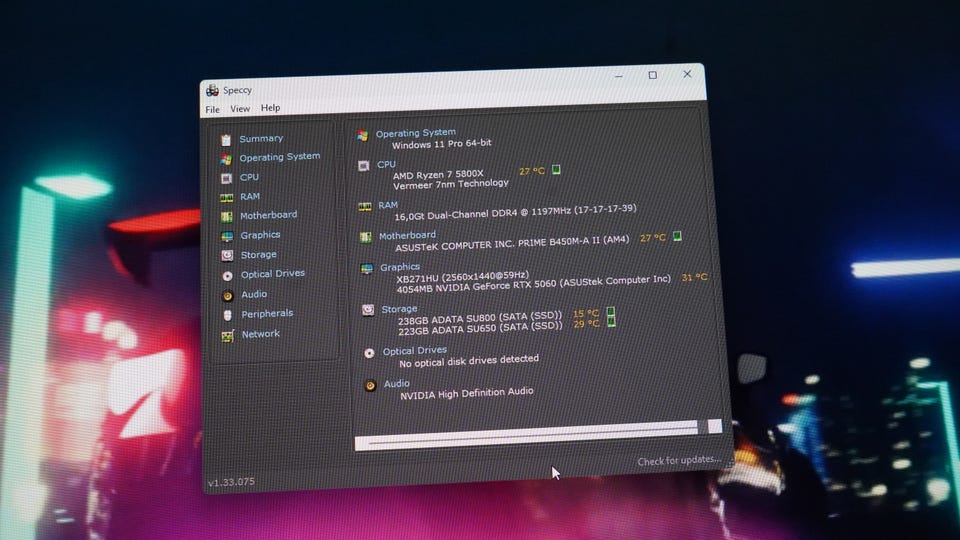
Task: Click the Audio icon in the summary panel
Action: [x=370, y=386]
